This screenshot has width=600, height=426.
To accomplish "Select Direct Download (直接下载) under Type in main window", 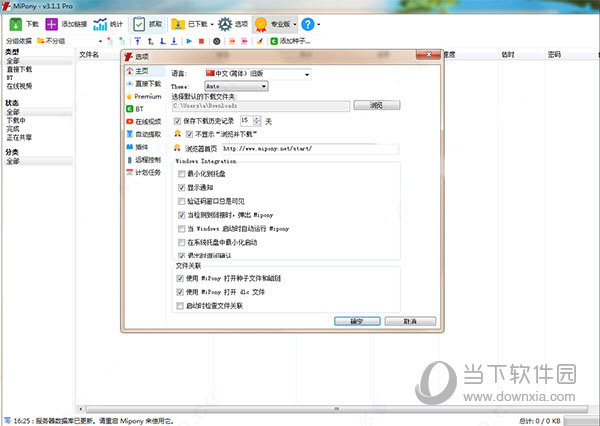I will tap(20, 69).
